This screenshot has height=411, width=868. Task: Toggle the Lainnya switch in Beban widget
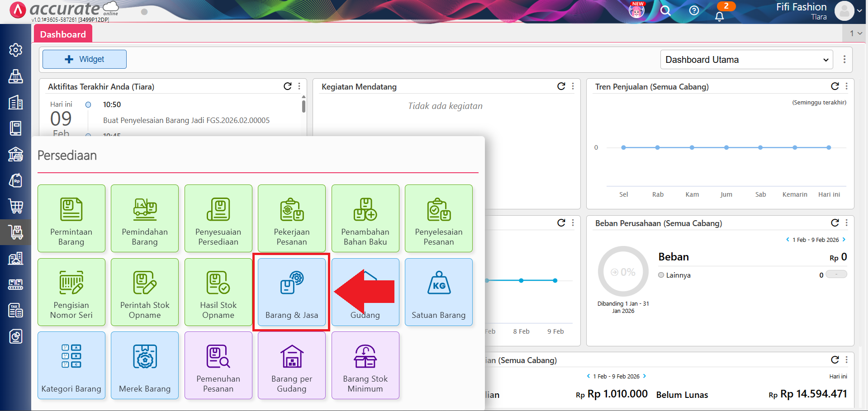tap(836, 274)
